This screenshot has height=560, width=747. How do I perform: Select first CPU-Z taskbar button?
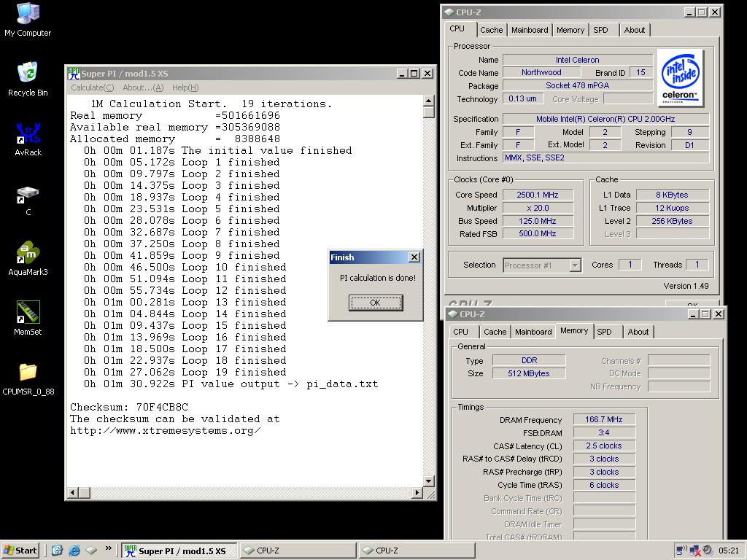pyautogui.click(x=298, y=551)
